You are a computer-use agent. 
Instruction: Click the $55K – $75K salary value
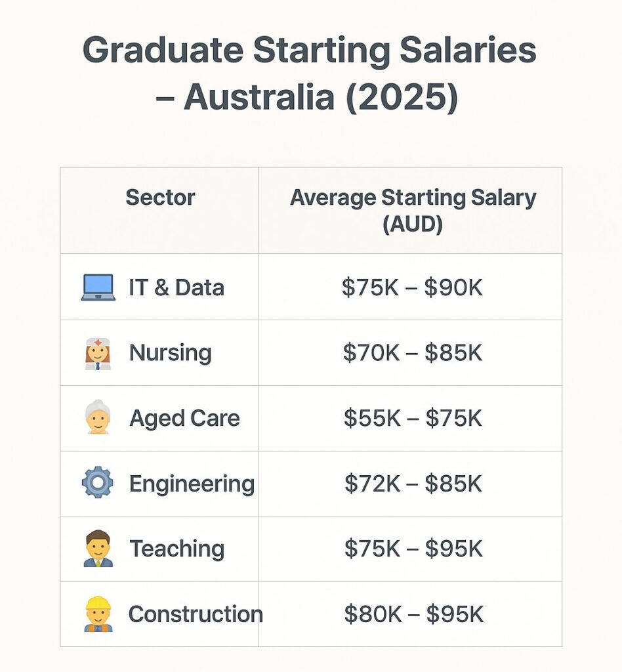(x=413, y=418)
